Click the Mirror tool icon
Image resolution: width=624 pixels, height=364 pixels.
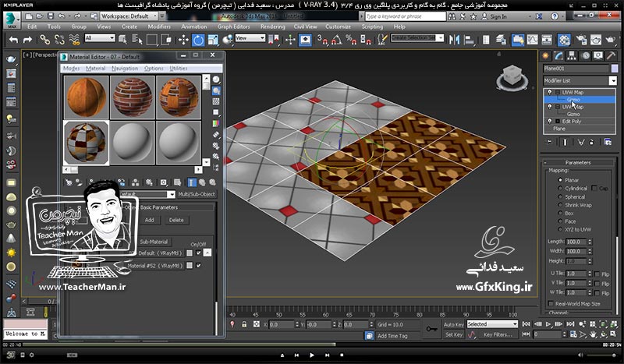click(x=454, y=40)
